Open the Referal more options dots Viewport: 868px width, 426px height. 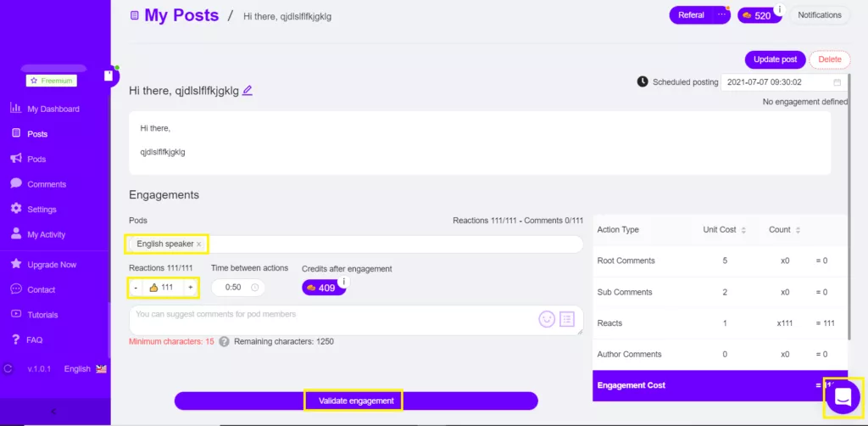coord(721,15)
